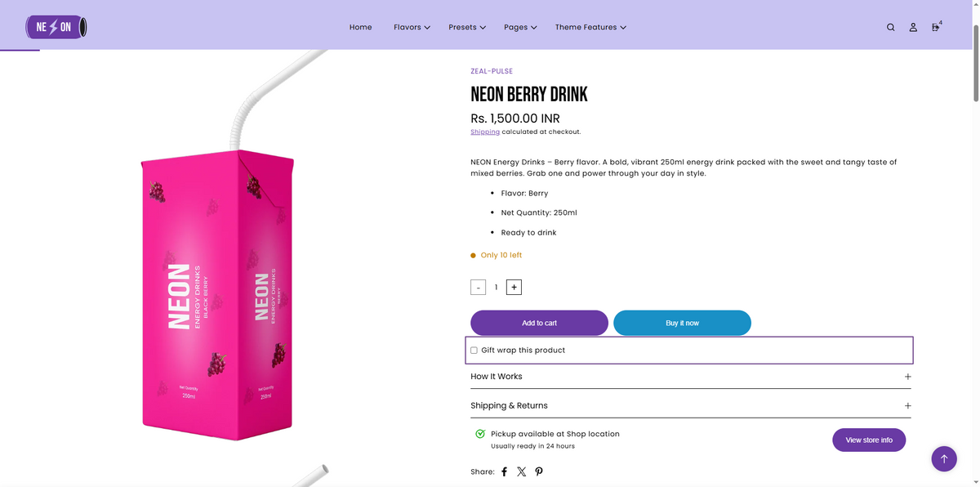Decrease quantity with minus button
Screen dimensions: 980x487
click(479, 287)
